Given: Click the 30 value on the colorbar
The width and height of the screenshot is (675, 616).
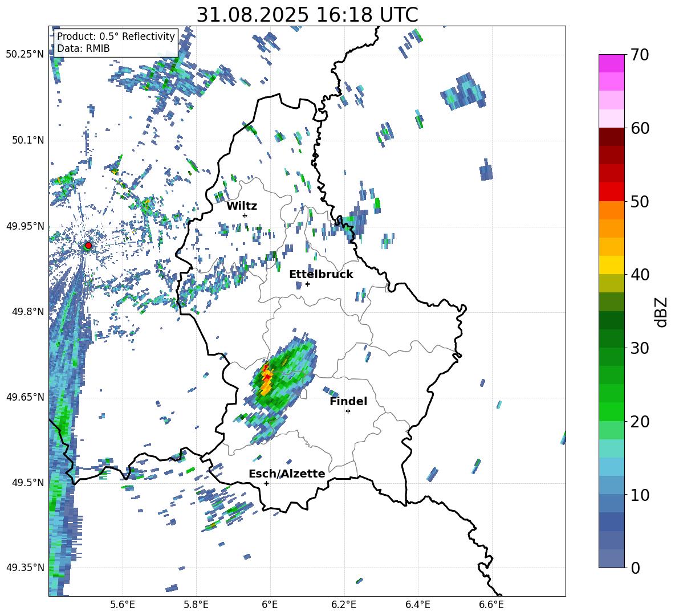Looking at the screenshot, I should click(639, 348).
